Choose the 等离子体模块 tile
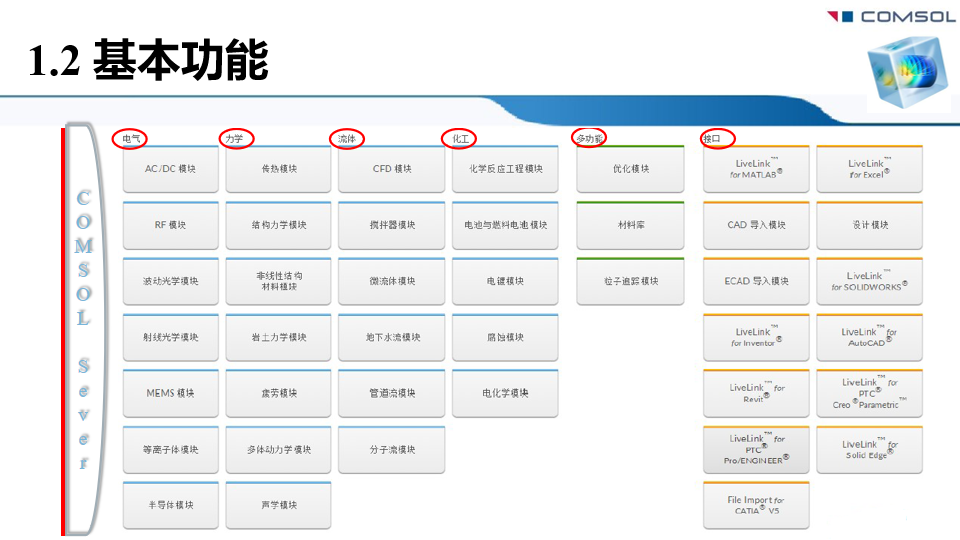 click(171, 449)
